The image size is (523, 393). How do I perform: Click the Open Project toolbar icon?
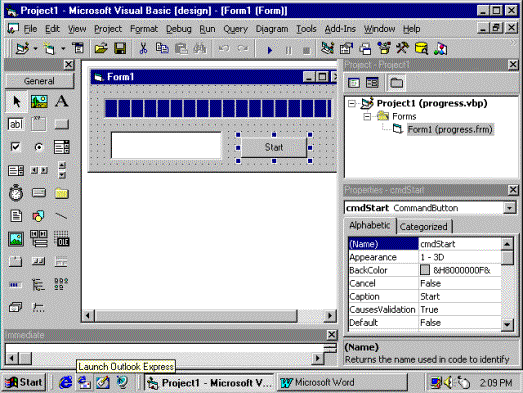(101, 49)
